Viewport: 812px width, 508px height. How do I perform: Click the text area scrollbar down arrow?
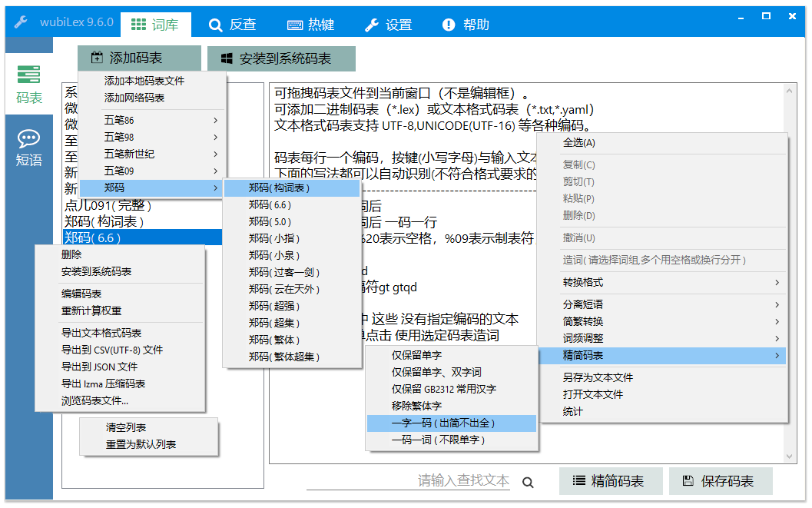pos(789,457)
